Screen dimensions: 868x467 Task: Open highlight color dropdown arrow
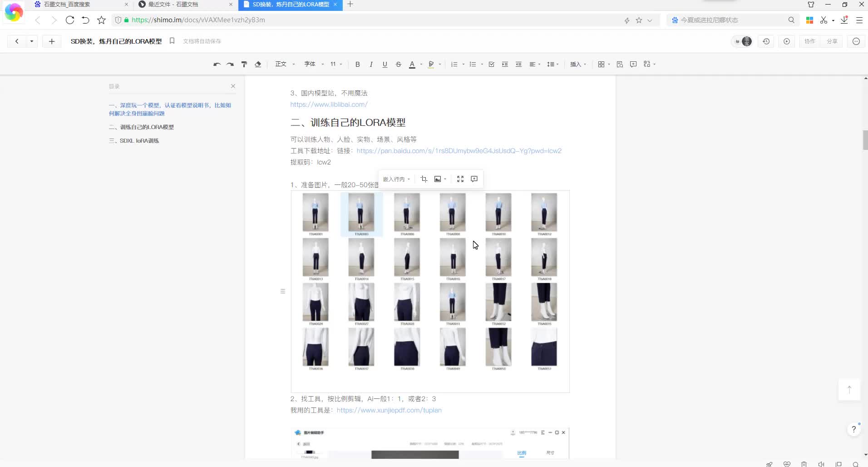click(x=440, y=64)
